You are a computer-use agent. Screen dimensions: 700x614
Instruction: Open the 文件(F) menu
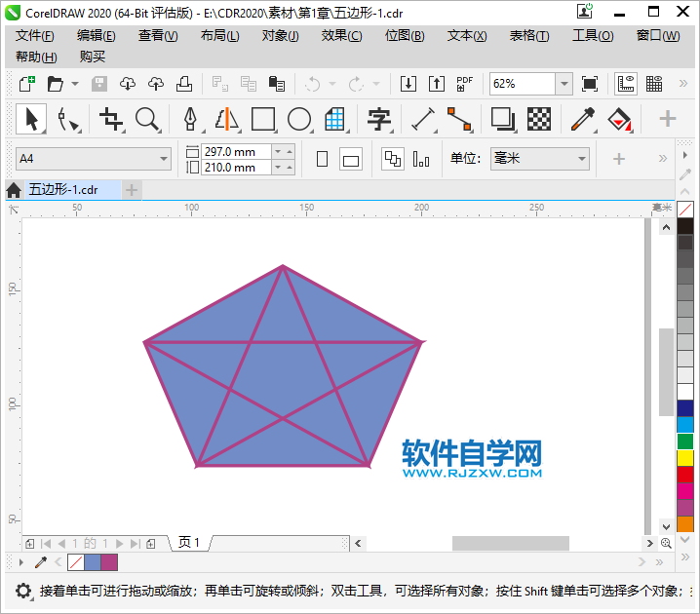(35, 36)
